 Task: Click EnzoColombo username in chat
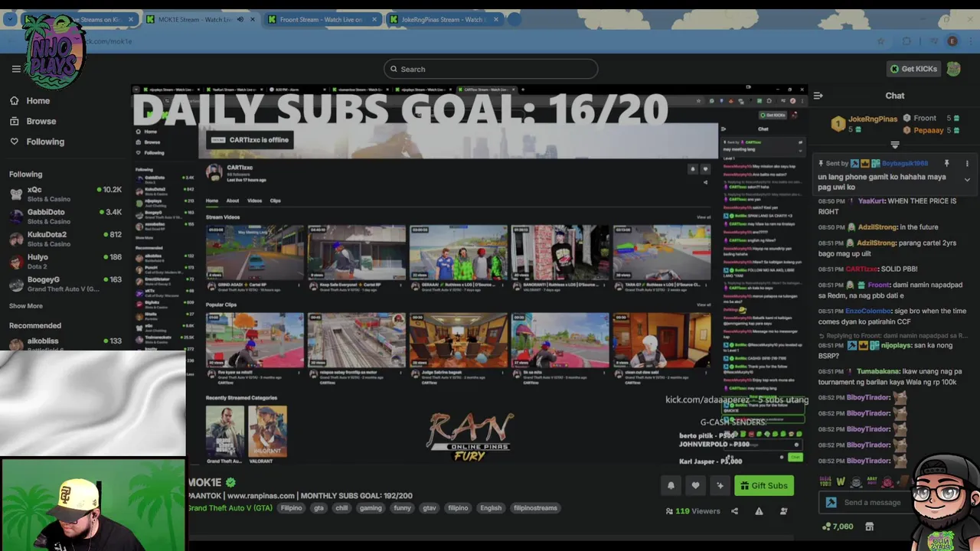(x=867, y=311)
